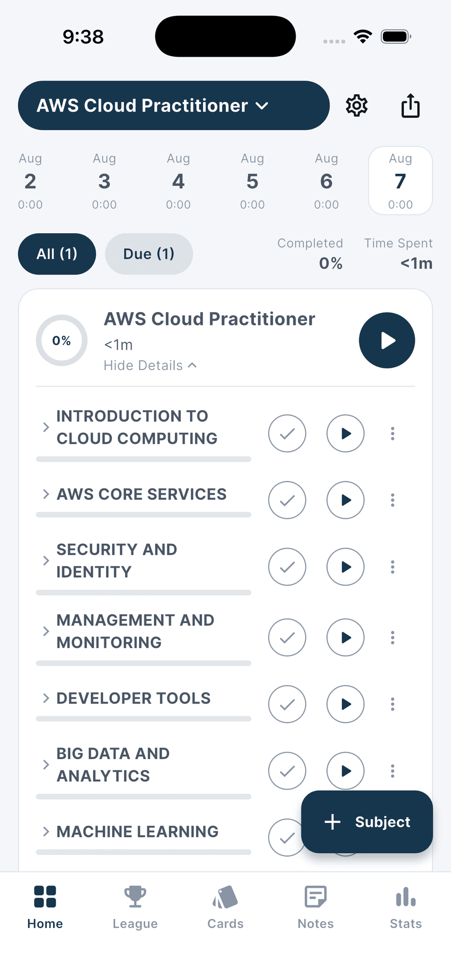The width and height of the screenshot is (451, 980).
Task: Open the AWS Cloud Practitioner course dropdown
Action: pyautogui.click(x=174, y=106)
